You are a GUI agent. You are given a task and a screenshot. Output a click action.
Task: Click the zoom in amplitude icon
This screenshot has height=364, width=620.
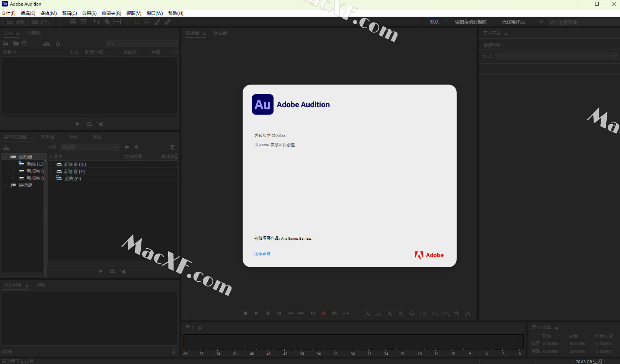point(367,314)
